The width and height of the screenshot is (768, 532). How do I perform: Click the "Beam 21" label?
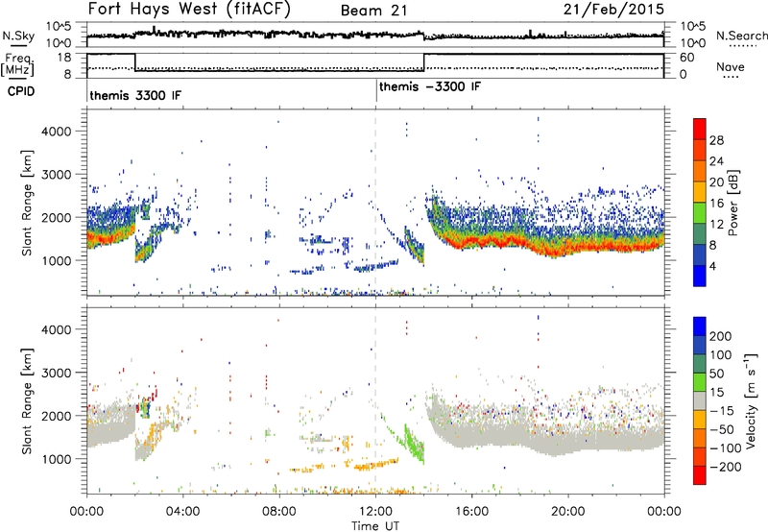[373, 11]
